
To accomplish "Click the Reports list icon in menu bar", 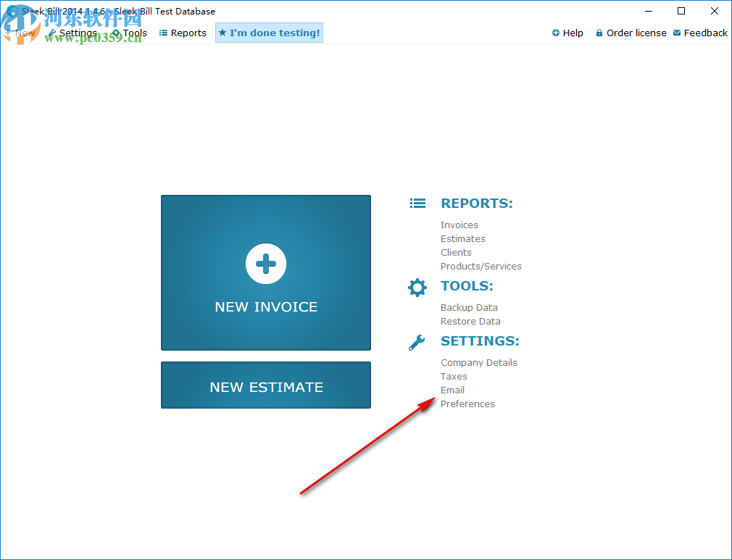I will click(x=163, y=33).
